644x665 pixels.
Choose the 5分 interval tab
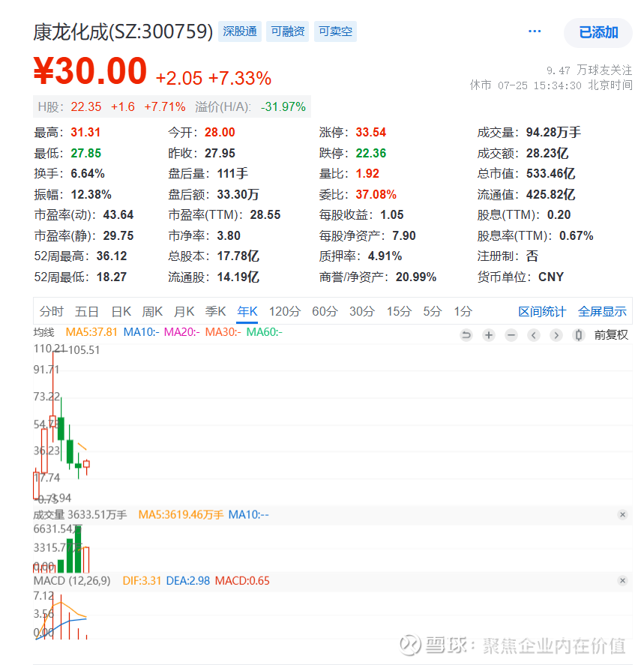432,312
